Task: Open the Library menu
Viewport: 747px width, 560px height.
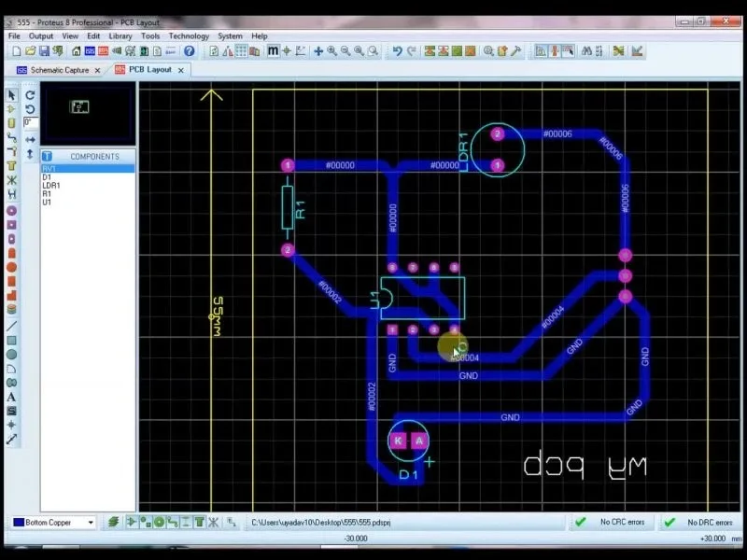Action: (120, 36)
